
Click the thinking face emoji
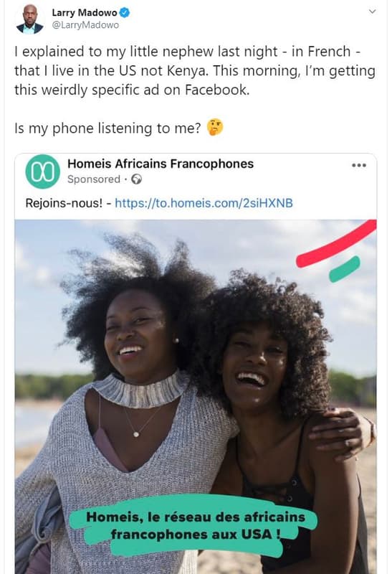pos(215,128)
